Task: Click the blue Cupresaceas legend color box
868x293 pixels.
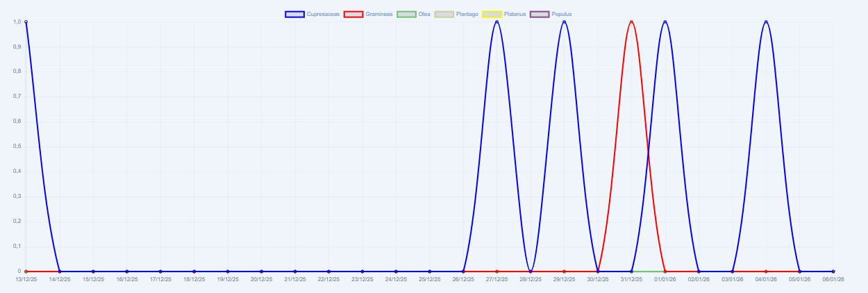Action: [x=294, y=14]
